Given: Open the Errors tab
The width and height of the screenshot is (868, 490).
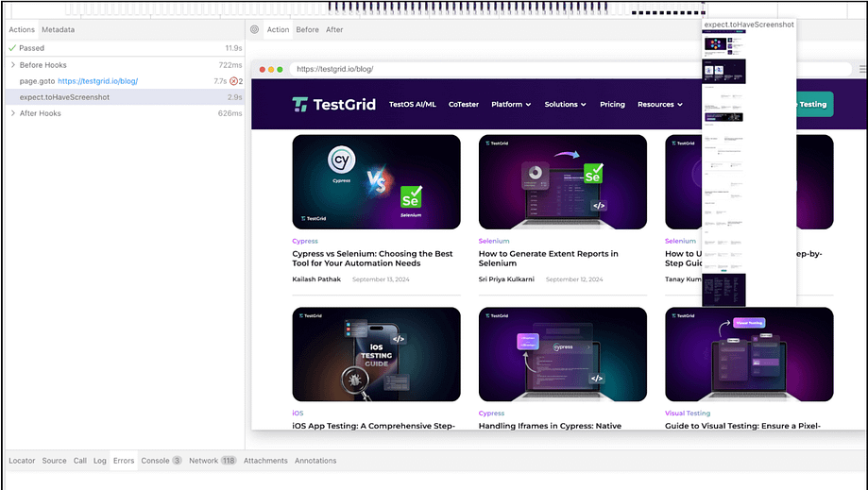Looking at the screenshot, I should point(124,460).
